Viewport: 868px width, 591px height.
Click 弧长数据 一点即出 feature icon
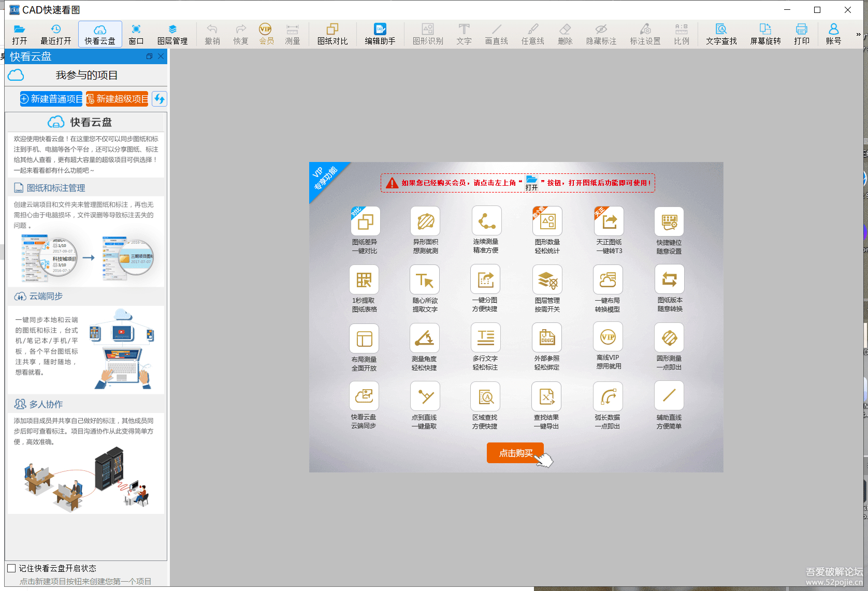pyautogui.click(x=608, y=397)
